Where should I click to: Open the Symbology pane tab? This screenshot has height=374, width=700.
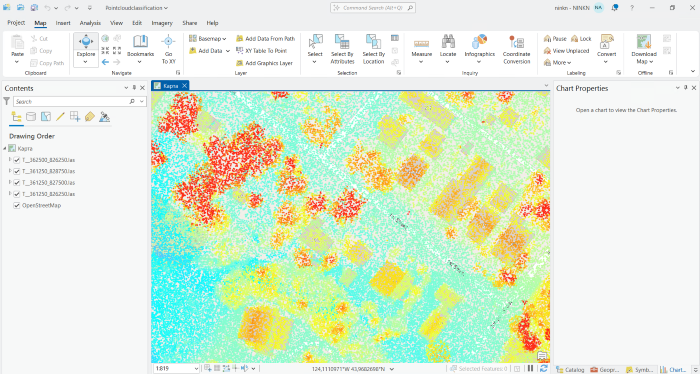[639, 370]
